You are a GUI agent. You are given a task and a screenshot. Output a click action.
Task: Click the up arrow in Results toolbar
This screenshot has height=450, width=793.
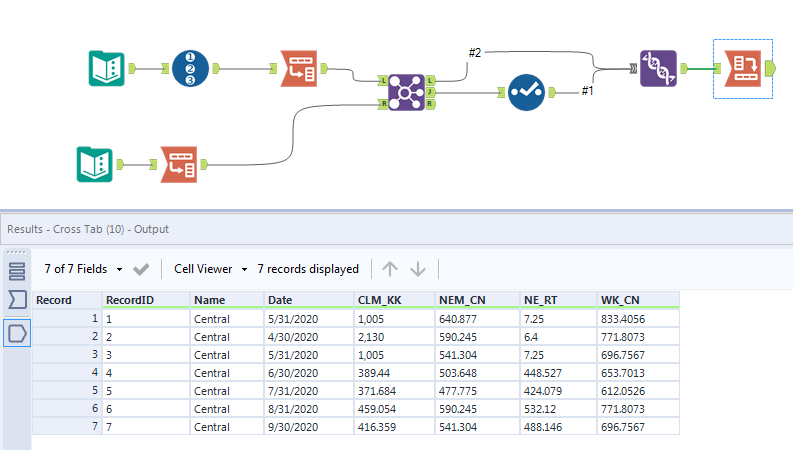[391, 269]
